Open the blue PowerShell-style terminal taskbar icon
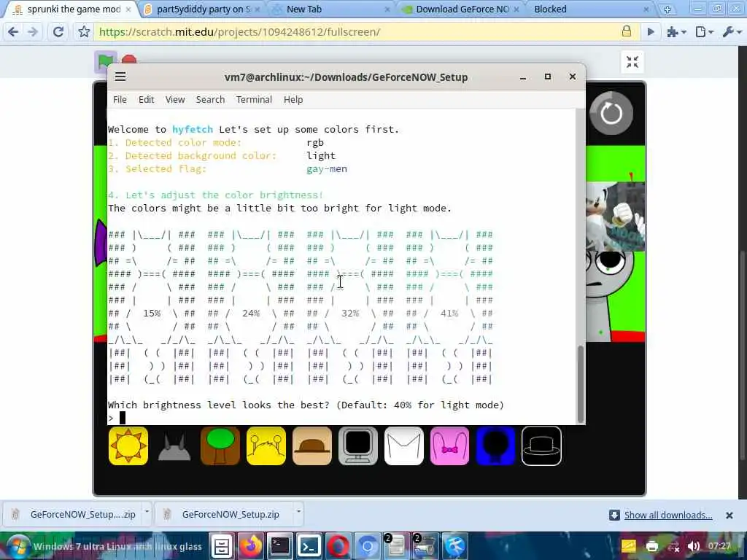747x560 pixels. 309,546
